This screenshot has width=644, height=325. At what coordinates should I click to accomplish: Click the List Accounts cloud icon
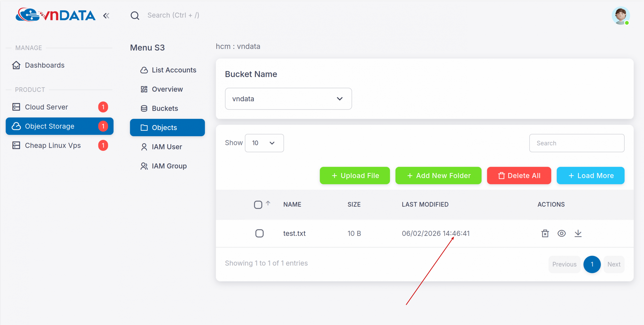[144, 70]
